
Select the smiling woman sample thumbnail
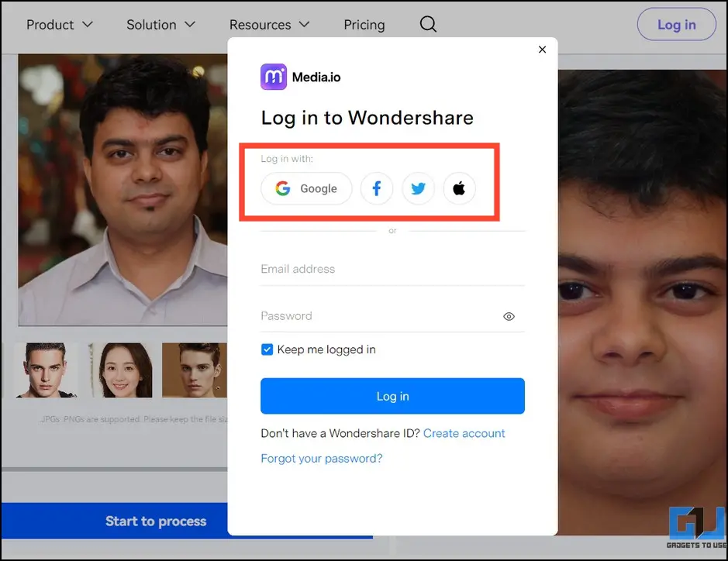point(122,370)
